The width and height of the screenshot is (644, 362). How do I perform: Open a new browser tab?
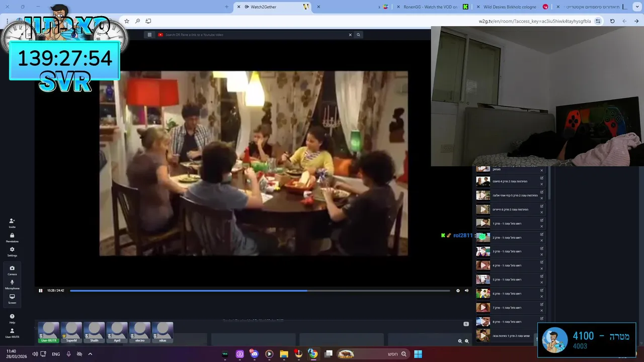point(226,7)
